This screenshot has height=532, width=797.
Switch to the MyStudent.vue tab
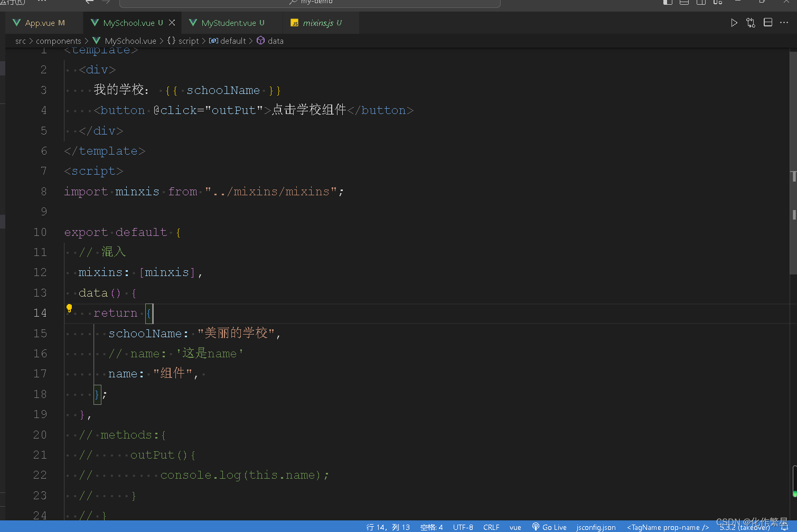[x=232, y=23]
